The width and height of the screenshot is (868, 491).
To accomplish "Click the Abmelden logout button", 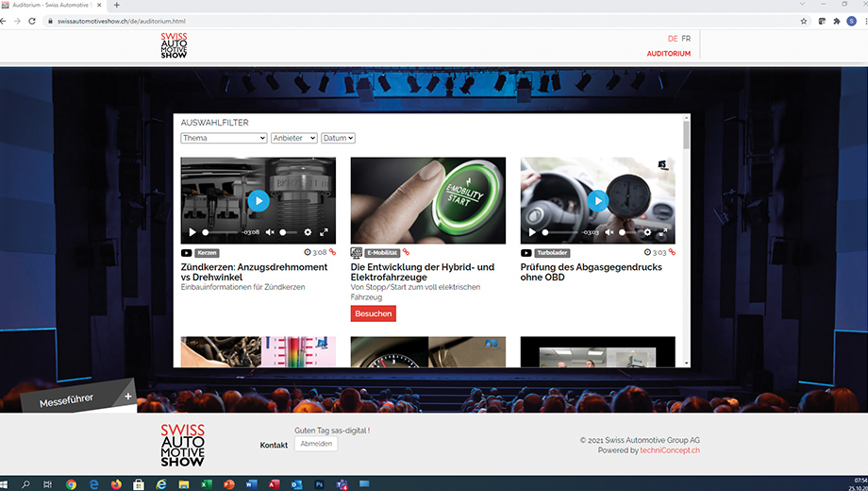I will coord(316,444).
